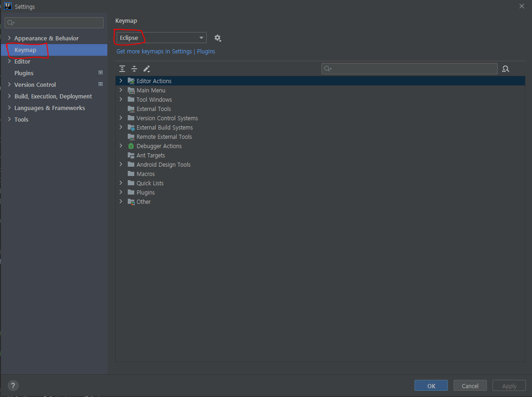
Task: Click the Tool Windows folder icon
Action: coord(131,99)
